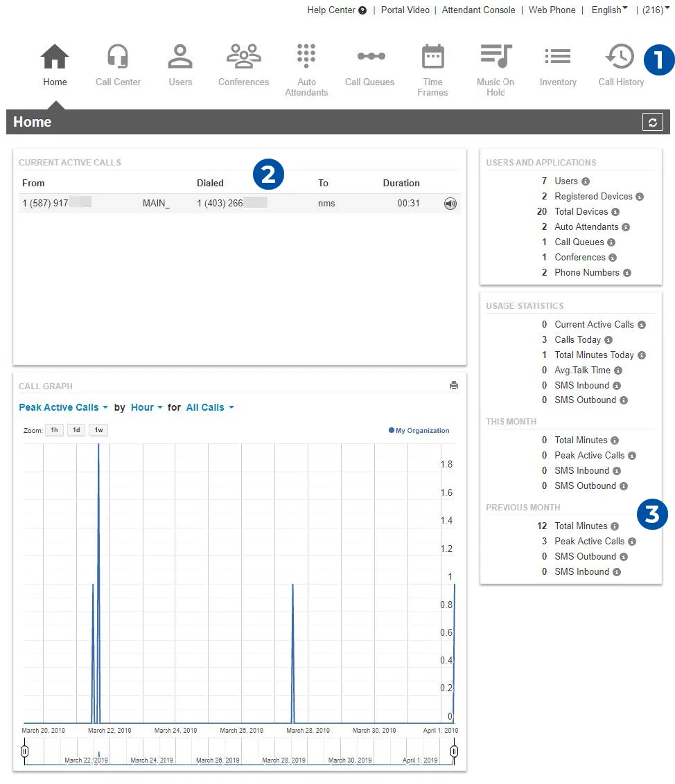Show info for Previous Month Total Minutes

(x=615, y=526)
